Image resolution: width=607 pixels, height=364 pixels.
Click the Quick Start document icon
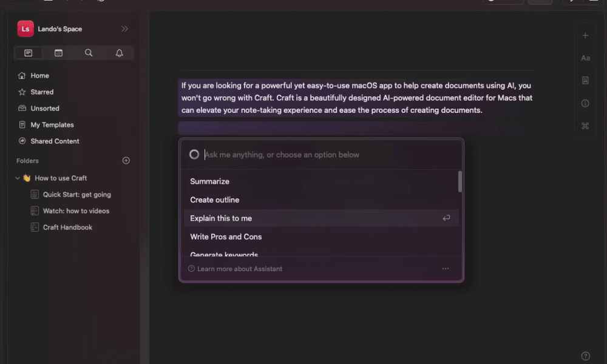35,195
